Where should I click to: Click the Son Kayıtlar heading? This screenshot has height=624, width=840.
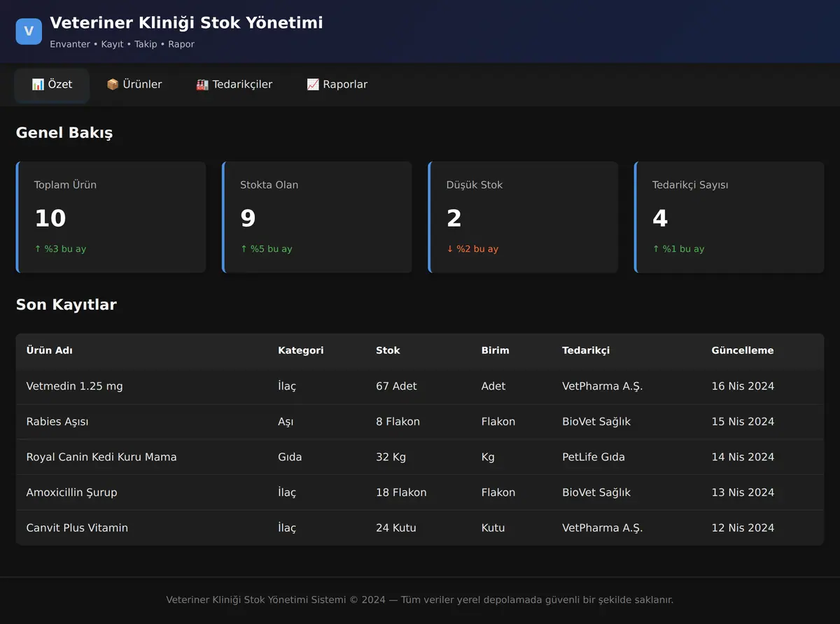click(x=66, y=305)
